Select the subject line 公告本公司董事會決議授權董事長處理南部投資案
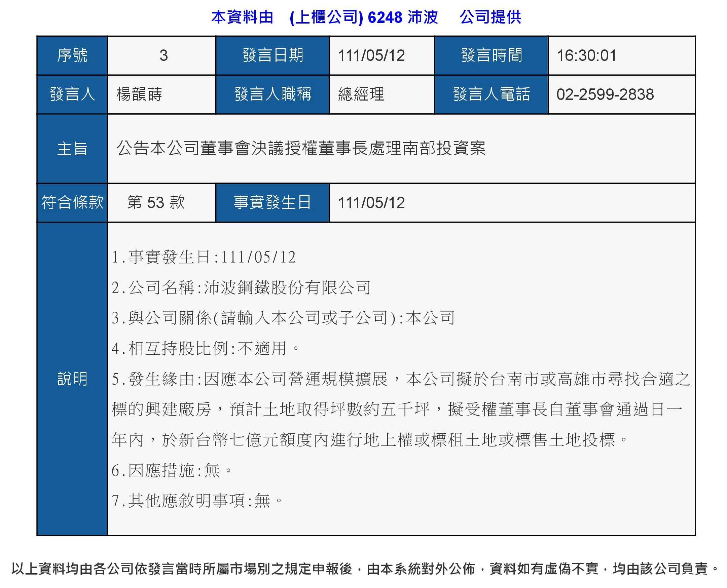Screen dimensions: 727x588 click(x=301, y=148)
